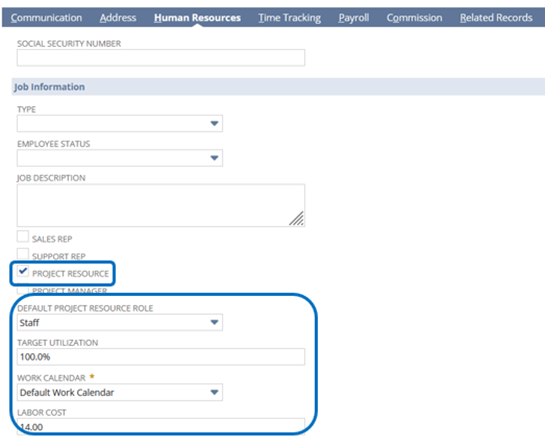Click the Social Security Number field
545x448 pixels.
(161, 58)
